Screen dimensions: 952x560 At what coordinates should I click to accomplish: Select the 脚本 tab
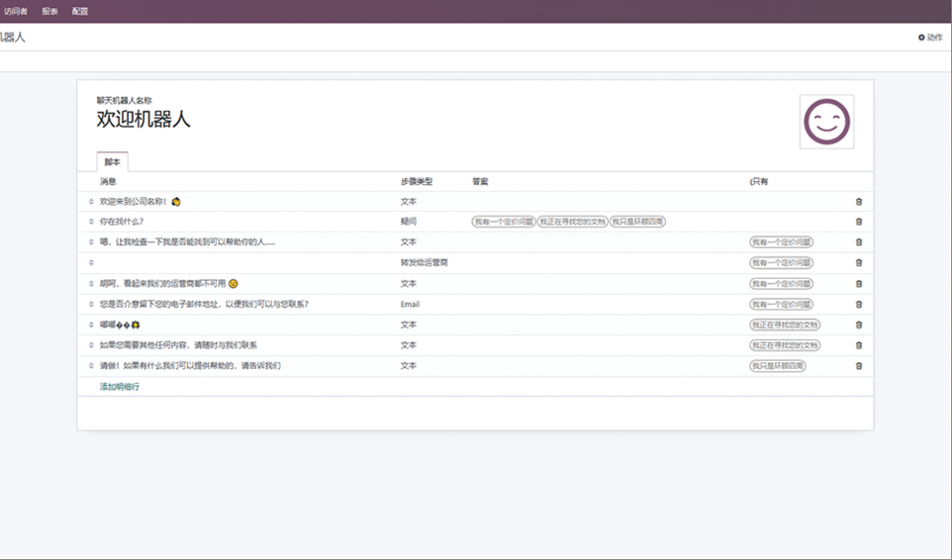112,162
